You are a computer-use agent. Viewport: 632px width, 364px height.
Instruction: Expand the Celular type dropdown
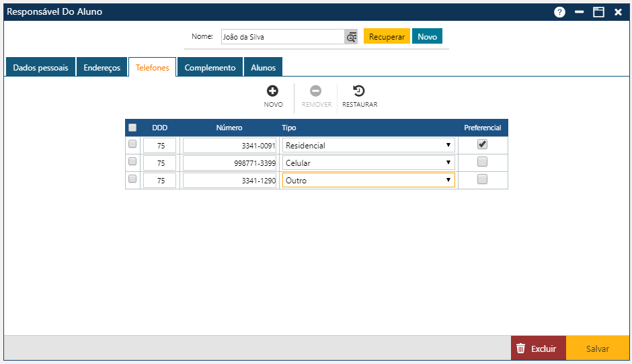368,163
